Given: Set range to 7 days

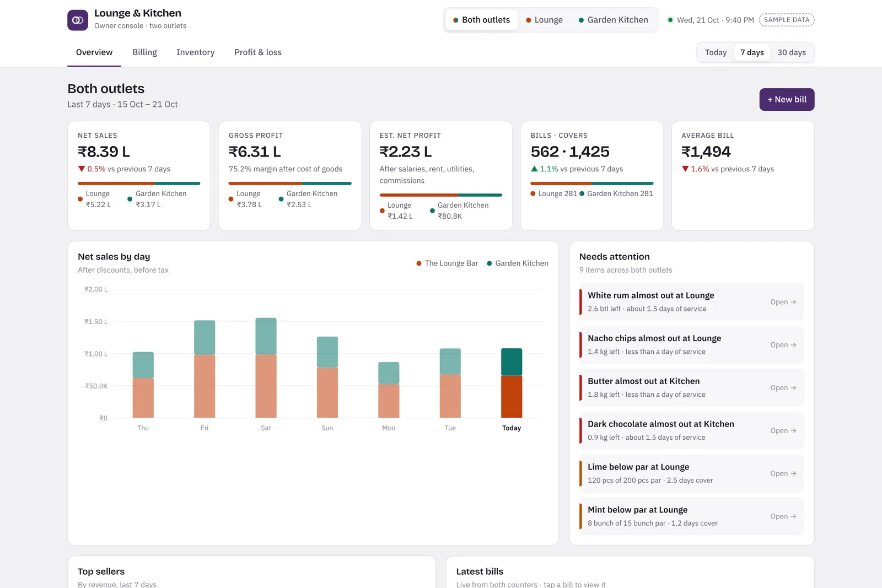Looking at the screenshot, I should (x=752, y=52).
